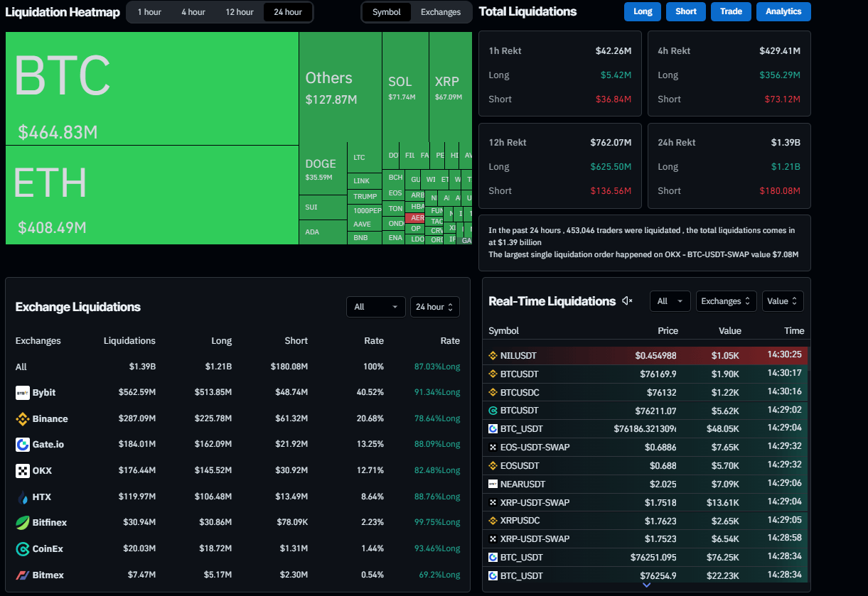Mute real-time liquidations sound
The width and height of the screenshot is (868, 596).
click(x=627, y=301)
